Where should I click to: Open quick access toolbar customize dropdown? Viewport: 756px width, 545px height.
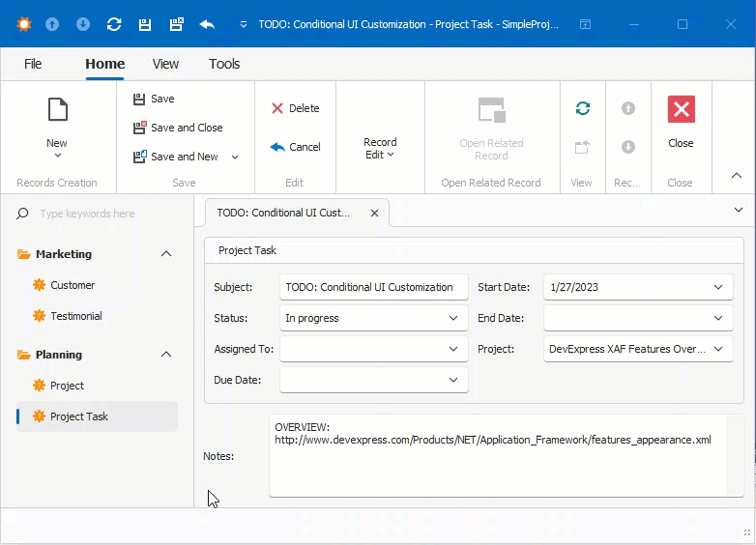click(244, 24)
